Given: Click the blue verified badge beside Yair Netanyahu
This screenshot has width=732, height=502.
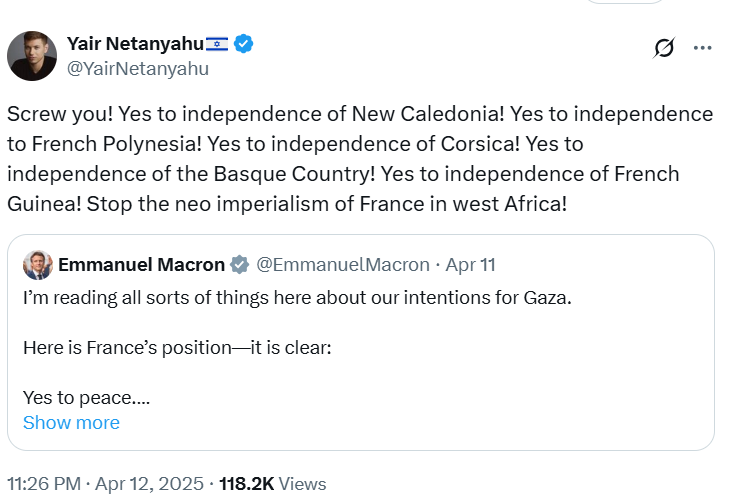Looking at the screenshot, I should coord(243,43).
